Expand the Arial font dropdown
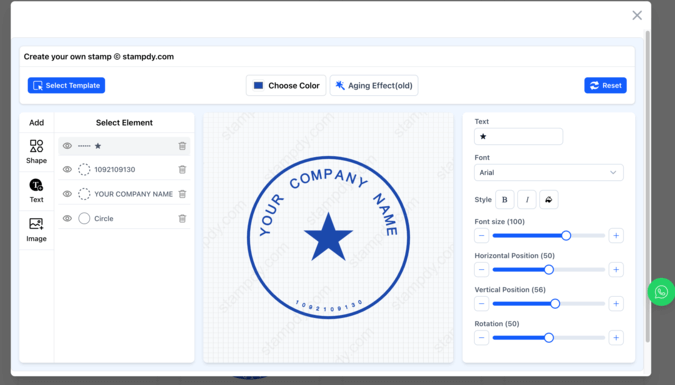The width and height of the screenshot is (675, 385). coord(548,173)
